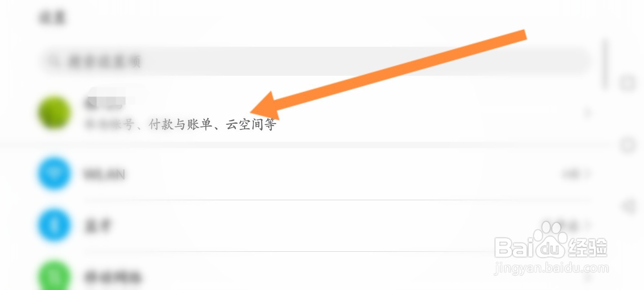The width and height of the screenshot is (644, 290).
Task: Open 付款与账单、云空间等 account entry
Action: point(180,124)
